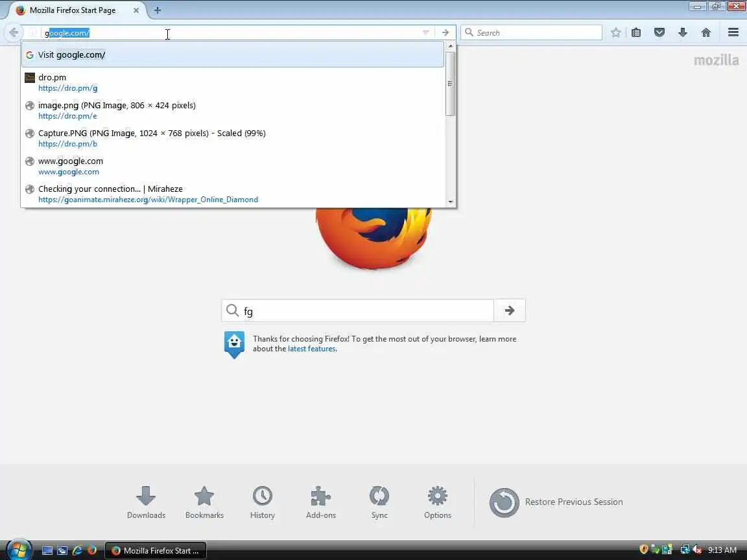747x560 pixels.
Task: Open History from the start page
Action: pyautogui.click(x=263, y=502)
